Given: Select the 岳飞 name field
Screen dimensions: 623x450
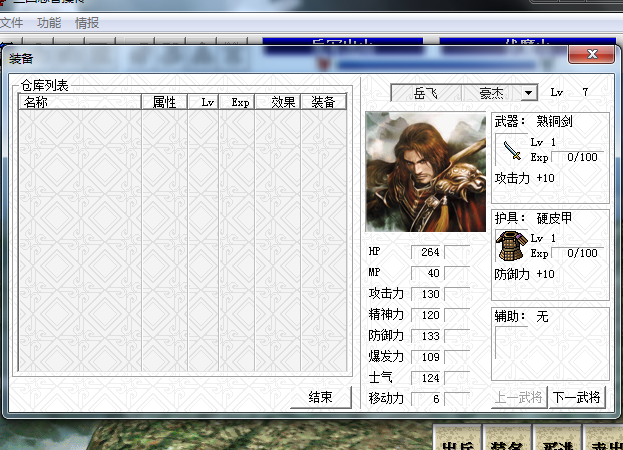Looking at the screenshot, I should click(426, 93).
